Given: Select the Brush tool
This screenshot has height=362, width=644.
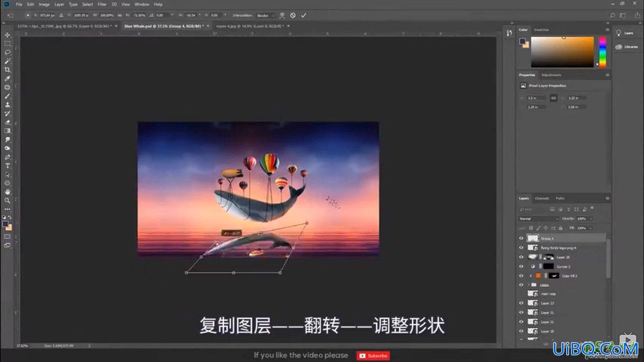Looking at the screenshot, I should coord(8,96).
